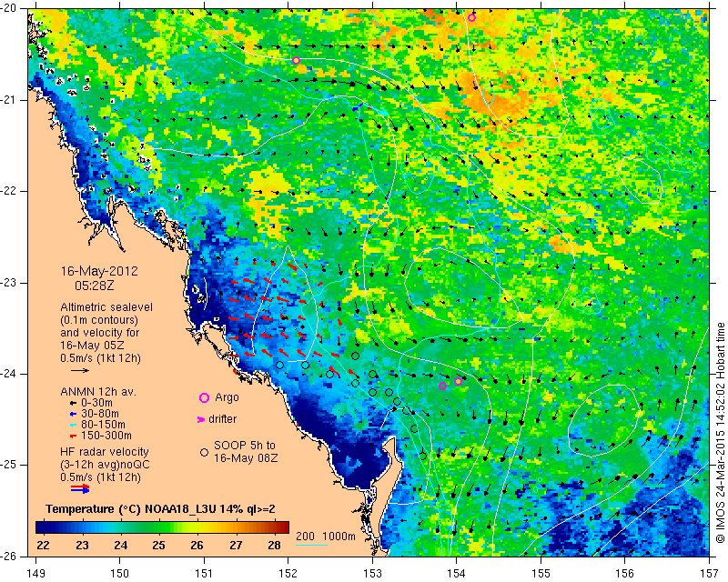Click the date label '16-May-2012'

click(99, 272)
